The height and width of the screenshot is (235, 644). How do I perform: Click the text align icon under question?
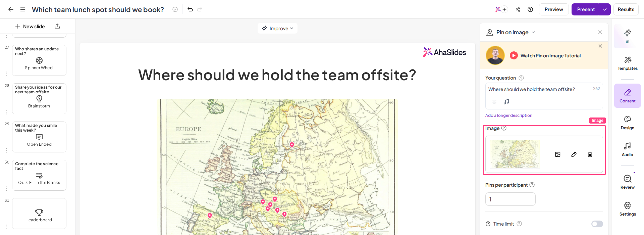(494, 101)
